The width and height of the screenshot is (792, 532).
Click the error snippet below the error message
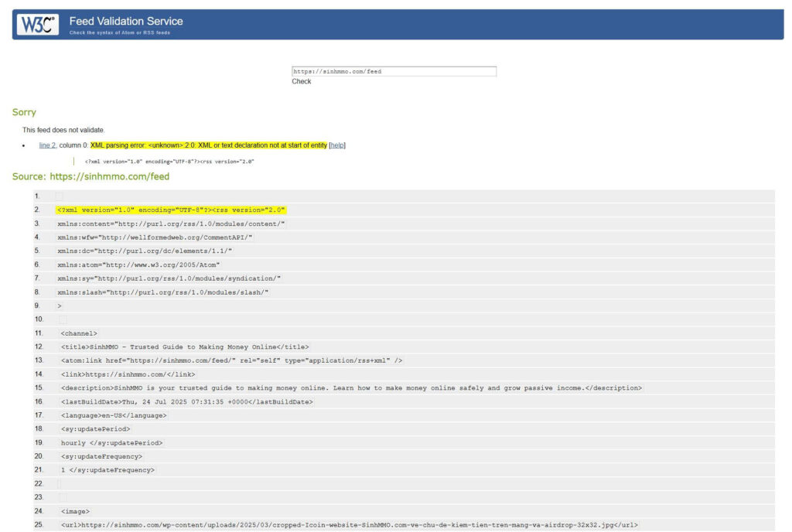point(169,162)
